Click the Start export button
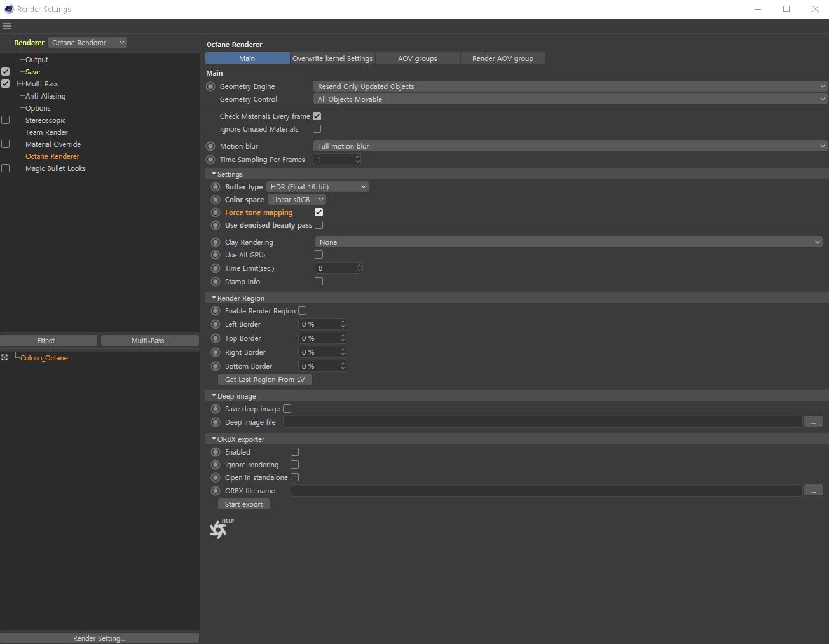 pyautogui.click(x=243, y=504)
